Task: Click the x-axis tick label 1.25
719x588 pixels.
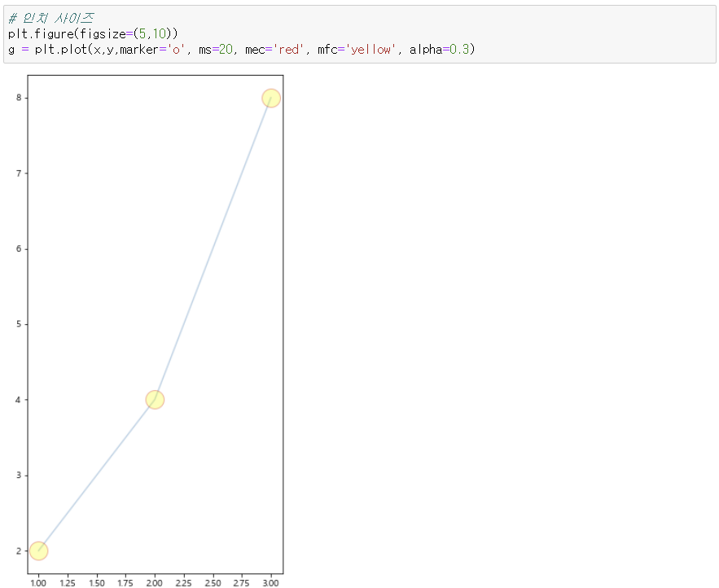Action: (x=68, y=583)
